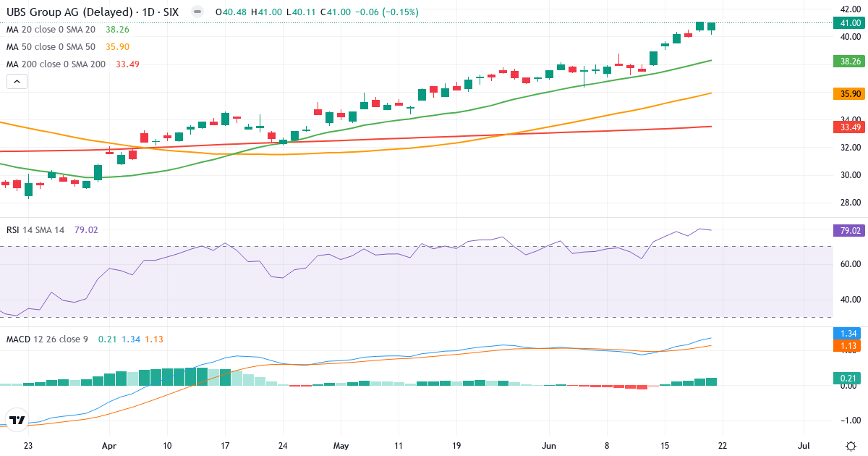Click the Jul date on time axis

804,445
